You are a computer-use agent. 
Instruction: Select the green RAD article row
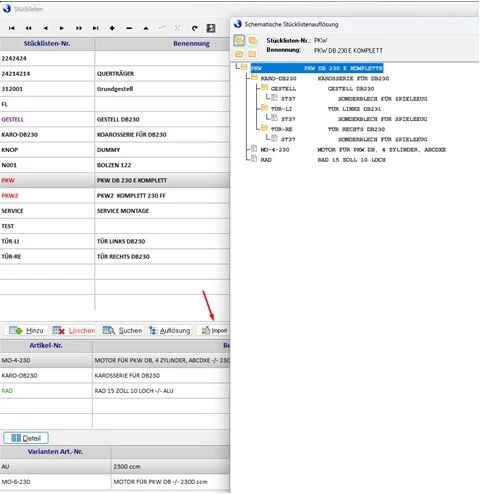(x=115, y=391)
